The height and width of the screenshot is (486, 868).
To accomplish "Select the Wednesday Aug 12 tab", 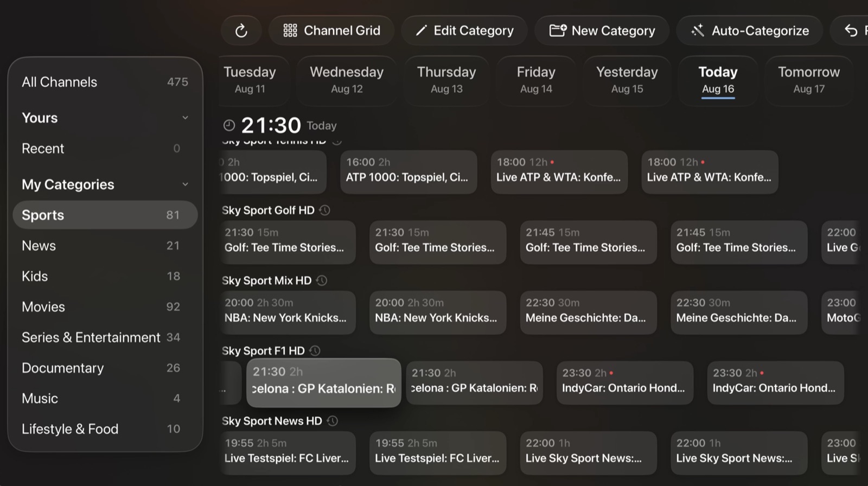I will 347,80.
